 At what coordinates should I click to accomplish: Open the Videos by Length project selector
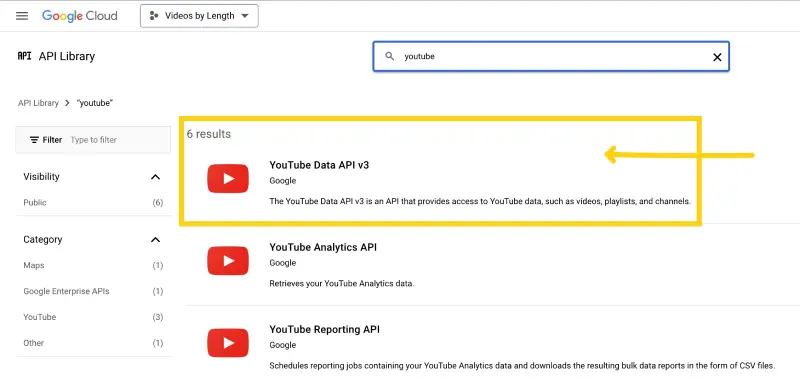click(199, 16)
